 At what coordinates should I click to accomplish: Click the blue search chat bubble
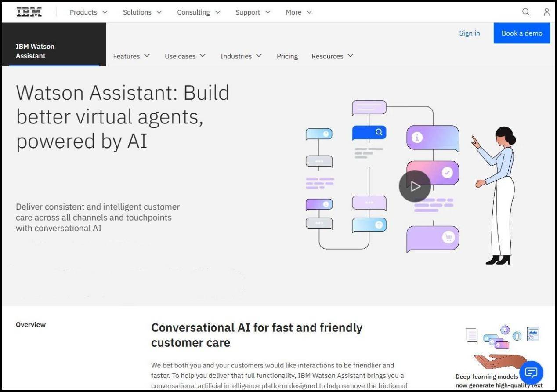369,132
